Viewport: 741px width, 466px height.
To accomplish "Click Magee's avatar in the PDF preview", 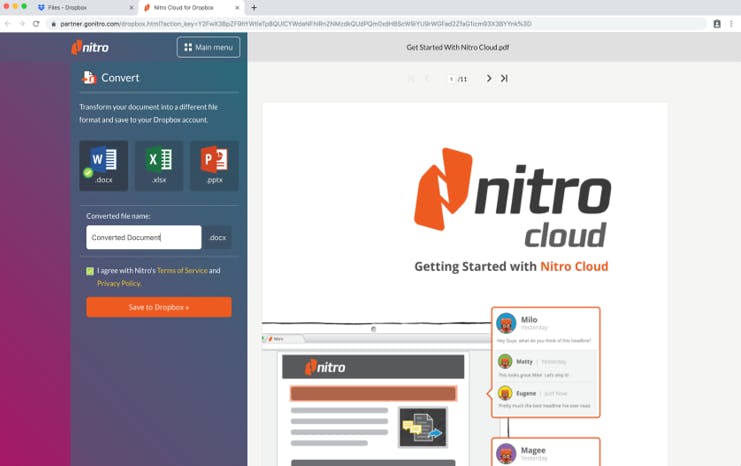I will click(506, 454).
